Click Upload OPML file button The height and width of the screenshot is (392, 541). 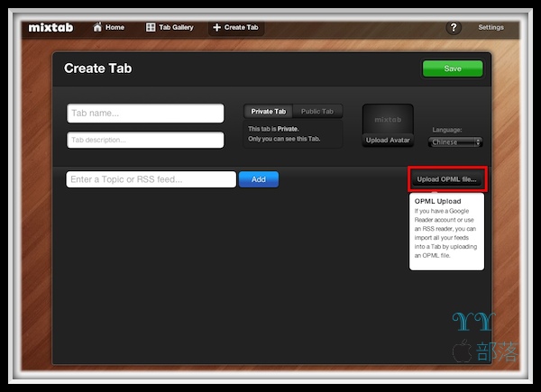(x=447, y=179)
